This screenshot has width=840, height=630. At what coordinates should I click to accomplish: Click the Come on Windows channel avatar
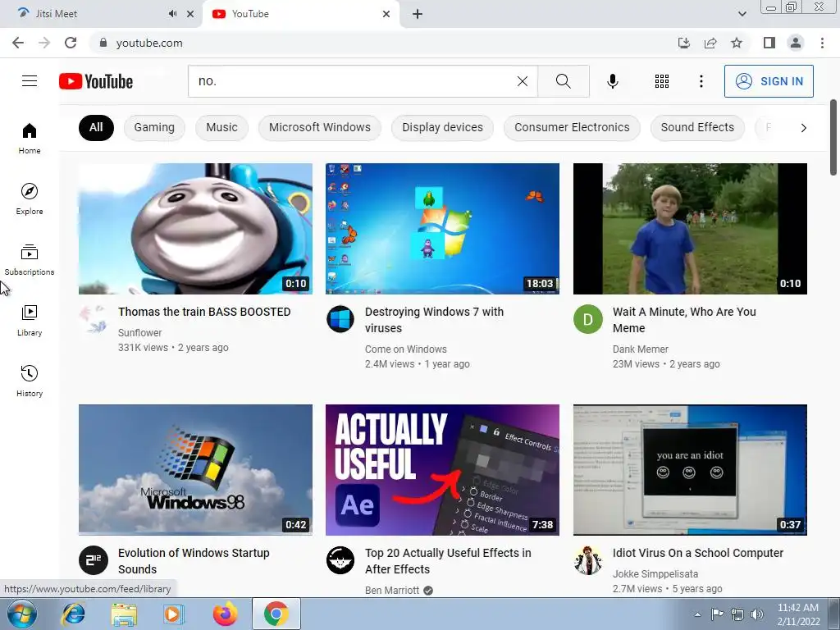coord(340,319)
